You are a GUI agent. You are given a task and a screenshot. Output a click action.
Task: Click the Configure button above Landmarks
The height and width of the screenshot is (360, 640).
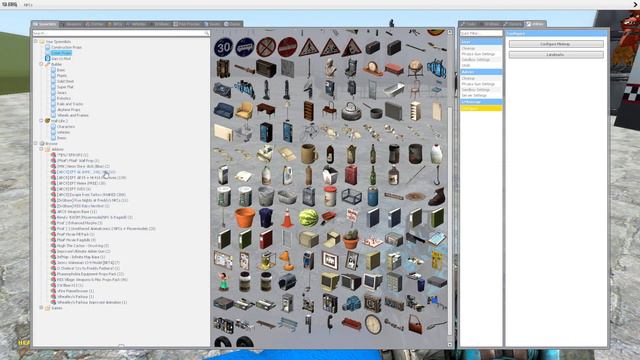(x=556, y=44)
